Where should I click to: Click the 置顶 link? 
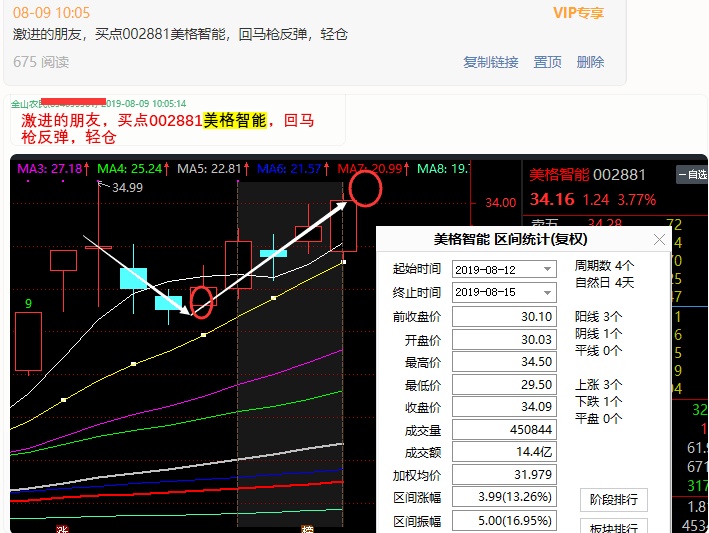(548, 62)
